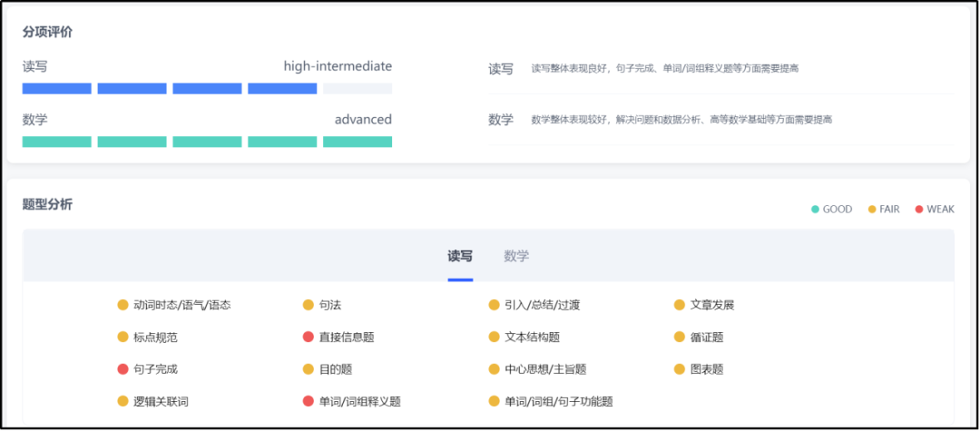Click the red dot beside 单词/词组释义题
The height and width of the screenshot is (431, 980).
pyautogui.click(x=308, y=402)
